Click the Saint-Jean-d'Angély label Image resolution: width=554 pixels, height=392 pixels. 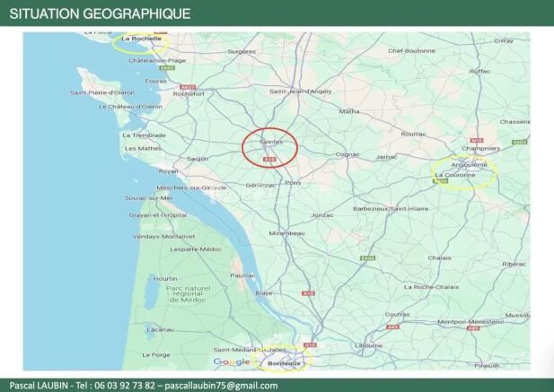click(x=300, y=91)
